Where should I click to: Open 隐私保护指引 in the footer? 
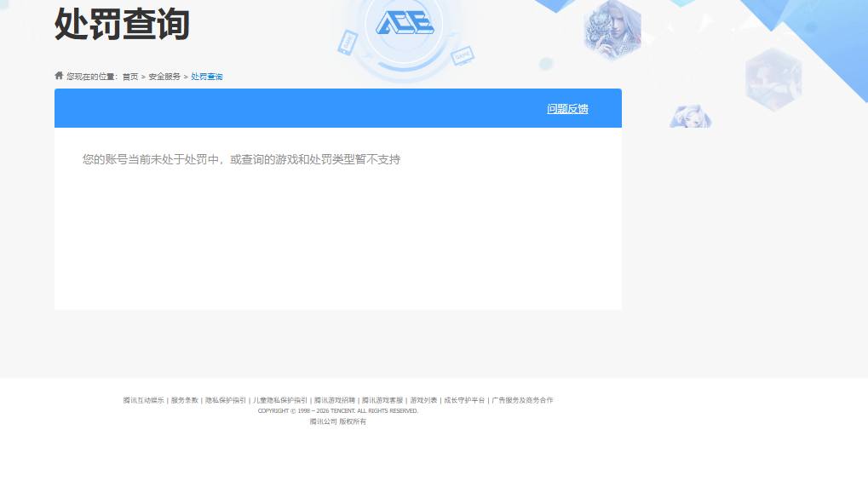tap(225, 400)
